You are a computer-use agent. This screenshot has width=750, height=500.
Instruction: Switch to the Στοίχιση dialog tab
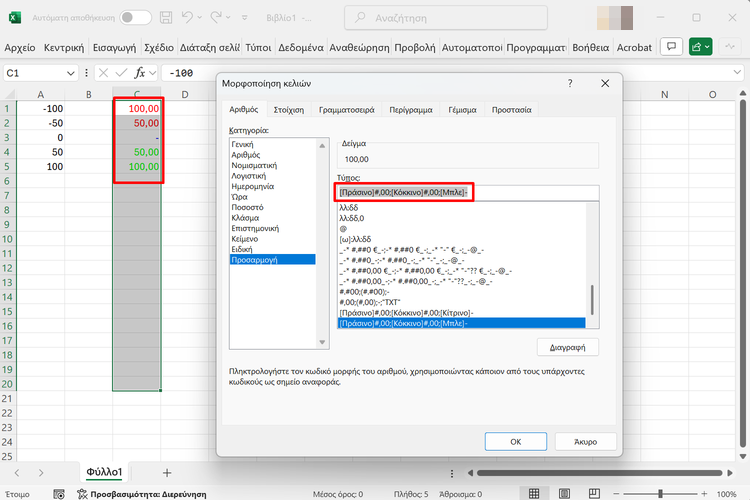click(x=288, y=110)
